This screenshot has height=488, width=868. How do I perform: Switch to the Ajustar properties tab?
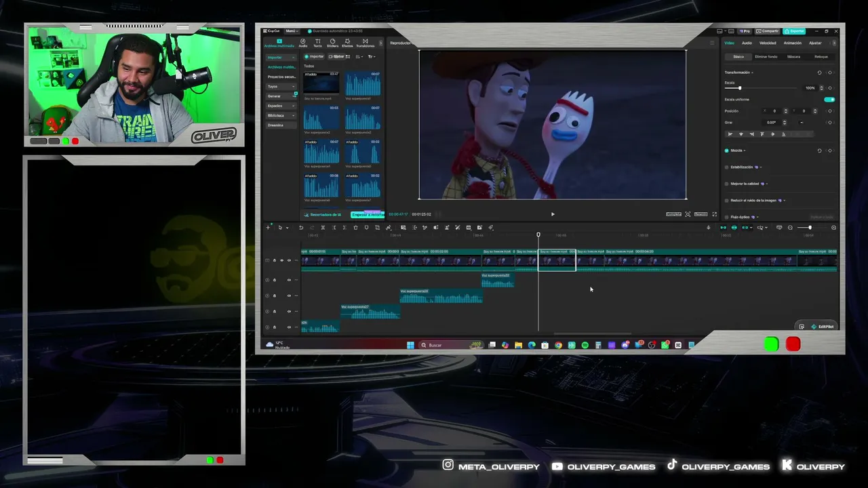tap(815, 43)
